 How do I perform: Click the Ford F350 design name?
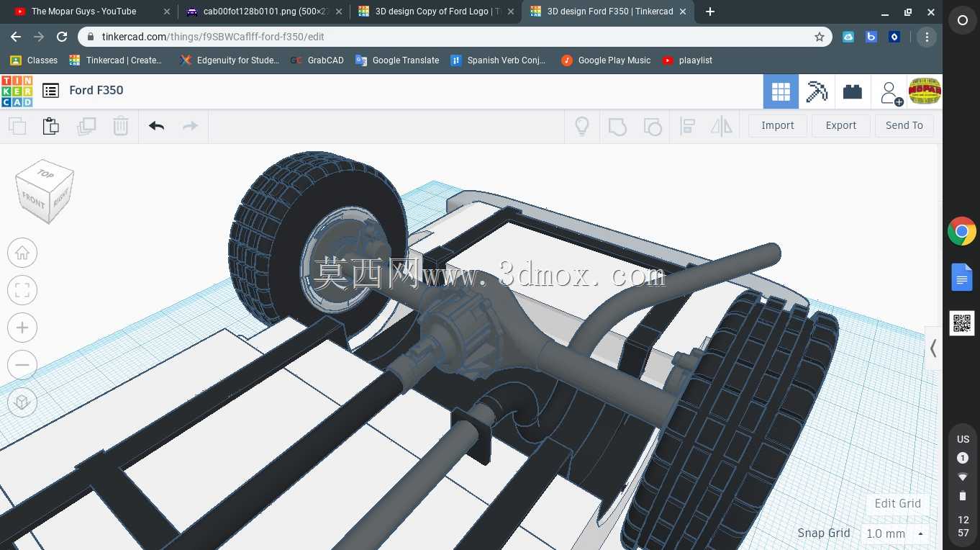click(96, 90)
